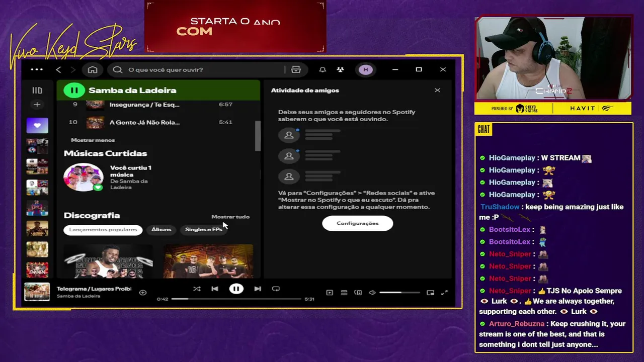Skip to the next track

258,289
